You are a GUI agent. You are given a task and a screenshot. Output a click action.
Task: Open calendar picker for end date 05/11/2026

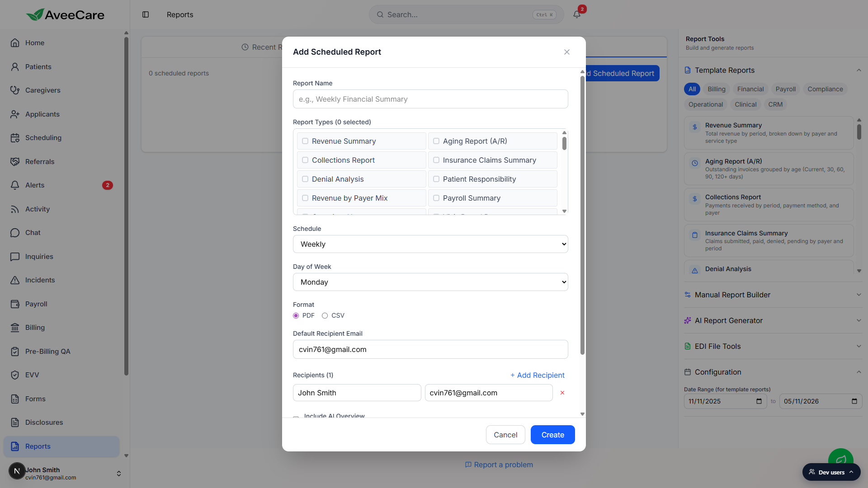click(x=854, y=401)
